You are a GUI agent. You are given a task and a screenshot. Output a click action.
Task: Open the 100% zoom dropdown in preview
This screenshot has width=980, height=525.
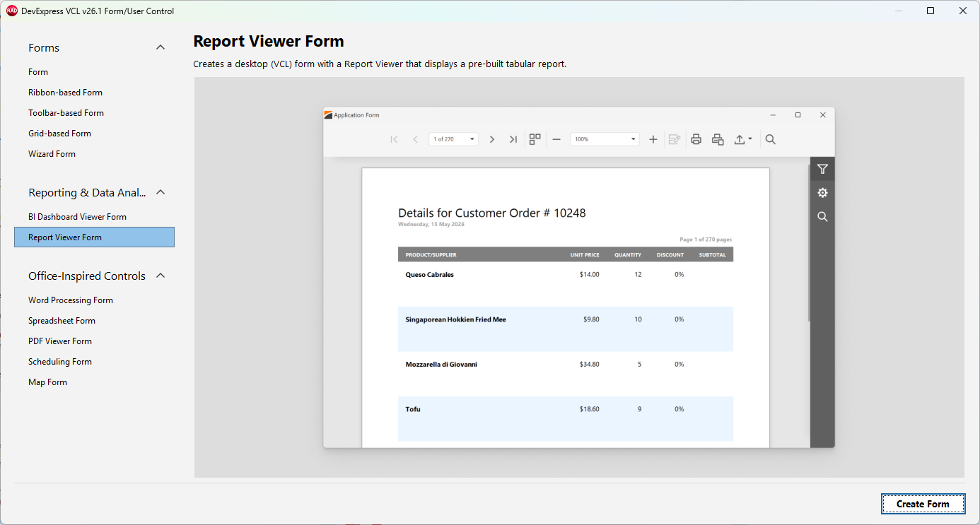(x=605, y=139)
